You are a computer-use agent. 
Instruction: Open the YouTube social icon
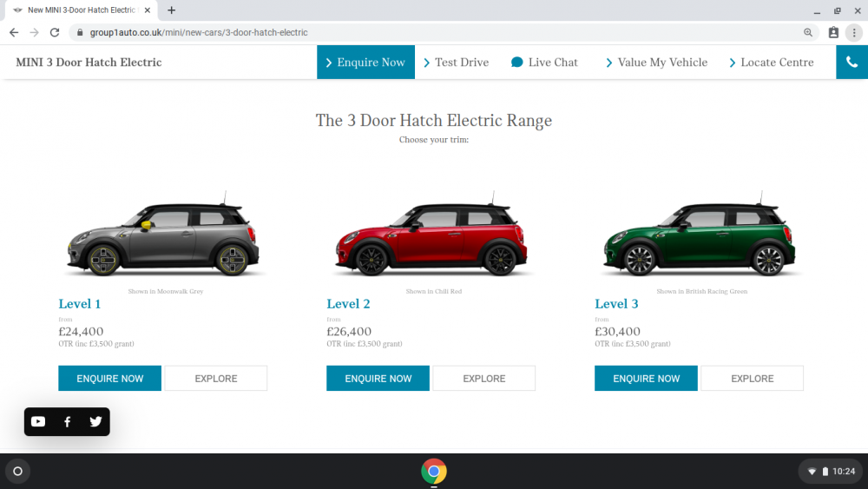pyautogui.click(x=38, y=422)
